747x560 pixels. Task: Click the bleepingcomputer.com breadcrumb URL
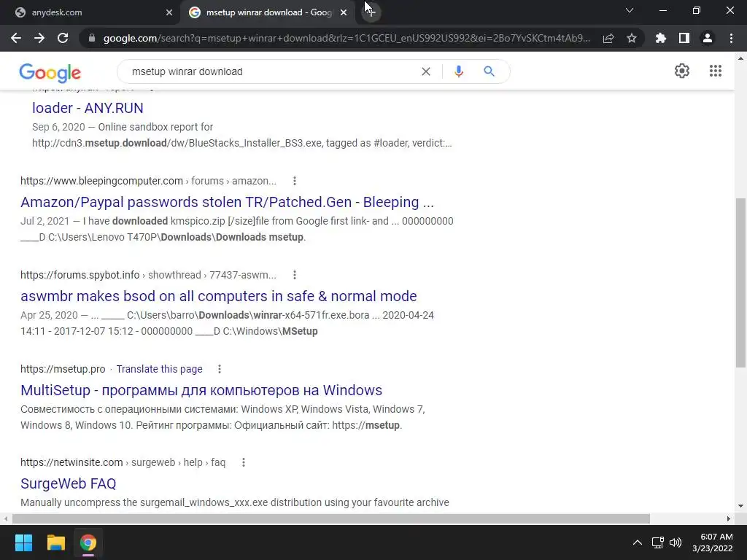(148, 181)
